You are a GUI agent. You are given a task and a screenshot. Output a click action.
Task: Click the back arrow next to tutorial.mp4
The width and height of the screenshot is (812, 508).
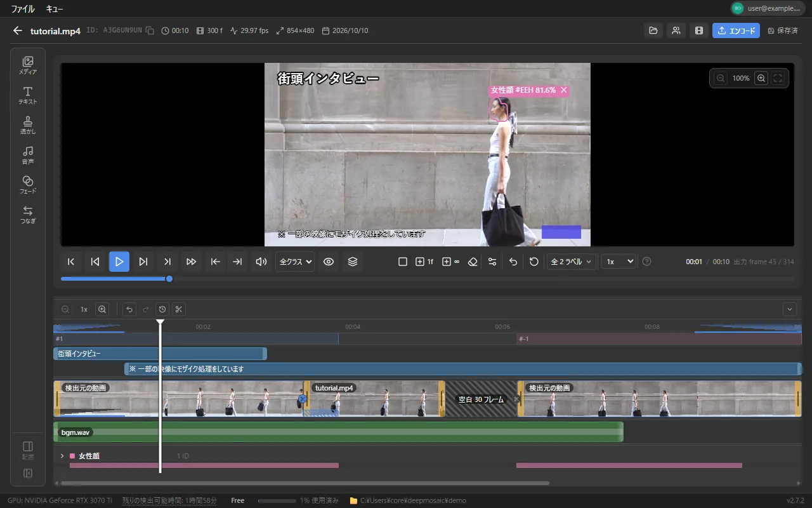pyautogui.click(x=17, y=30)
